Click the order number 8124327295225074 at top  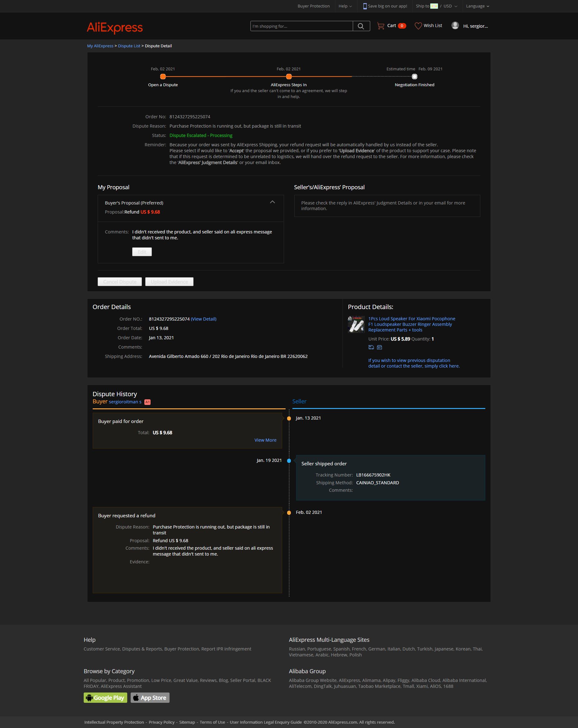coord(190,117)
